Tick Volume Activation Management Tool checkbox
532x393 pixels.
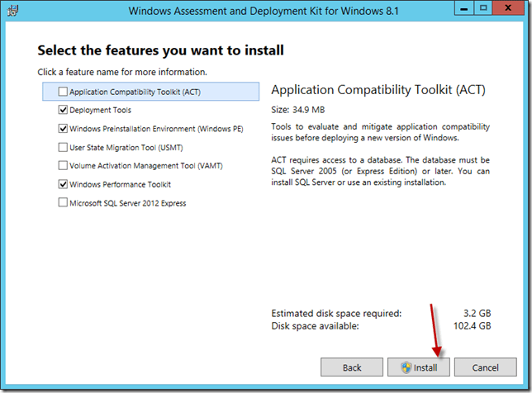click(64, 166)
